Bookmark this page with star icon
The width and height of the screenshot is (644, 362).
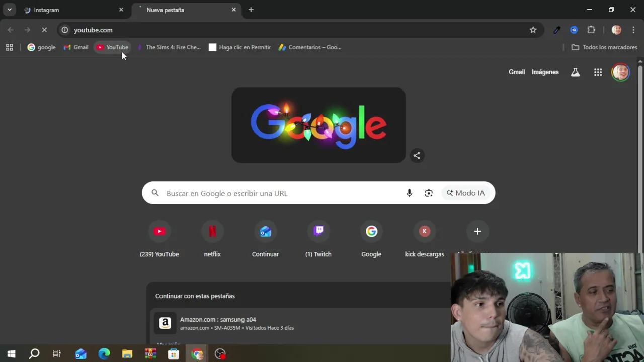533,30
